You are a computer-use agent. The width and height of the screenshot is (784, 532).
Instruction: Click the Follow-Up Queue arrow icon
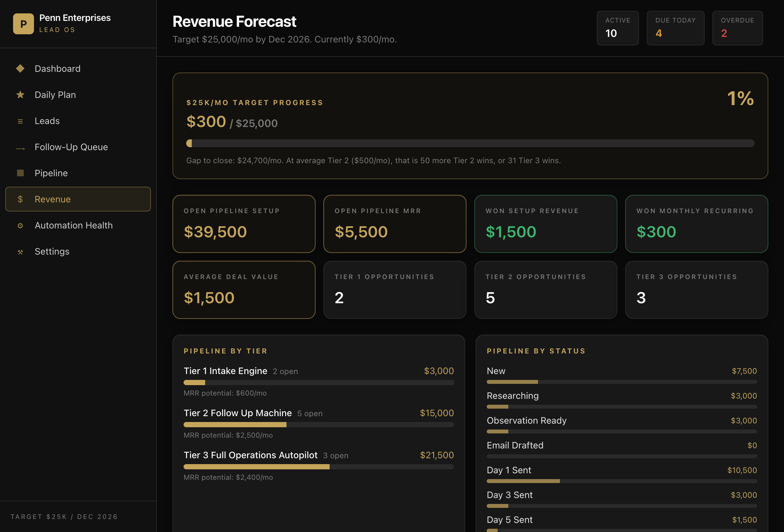[x=20, y=148]
